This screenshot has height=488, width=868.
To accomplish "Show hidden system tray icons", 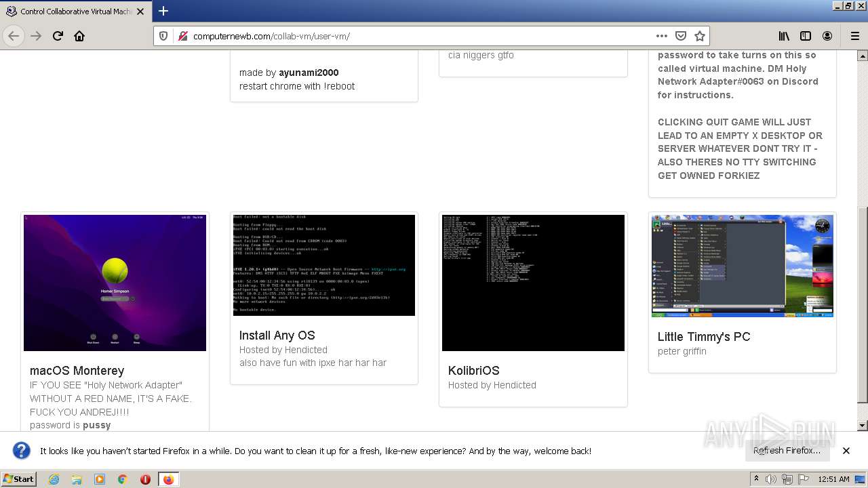I will 757,479.
